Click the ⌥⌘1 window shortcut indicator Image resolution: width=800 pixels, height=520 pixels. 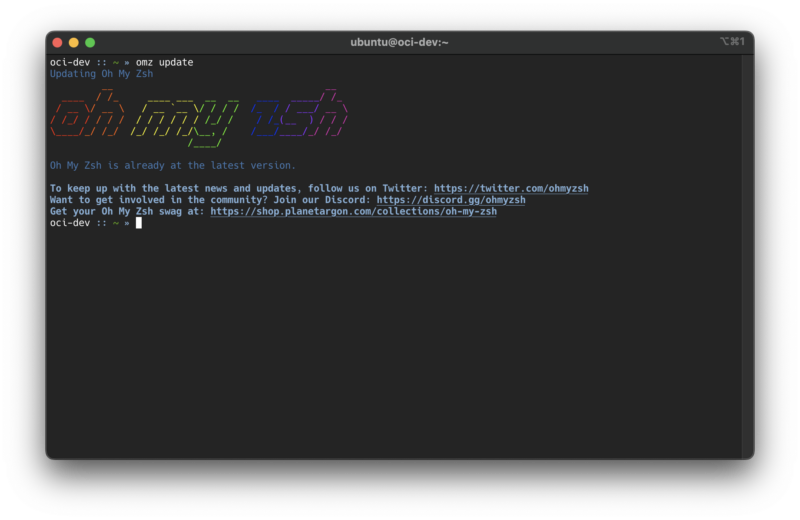click(x=732, y=42)
